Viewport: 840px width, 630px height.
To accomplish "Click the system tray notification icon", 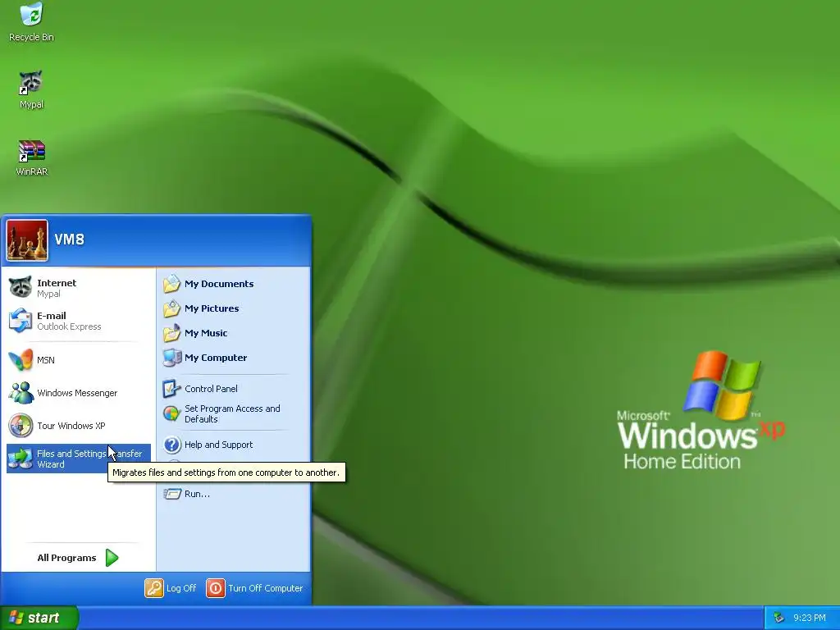I will pyautogui.click(x=778, y=619).
